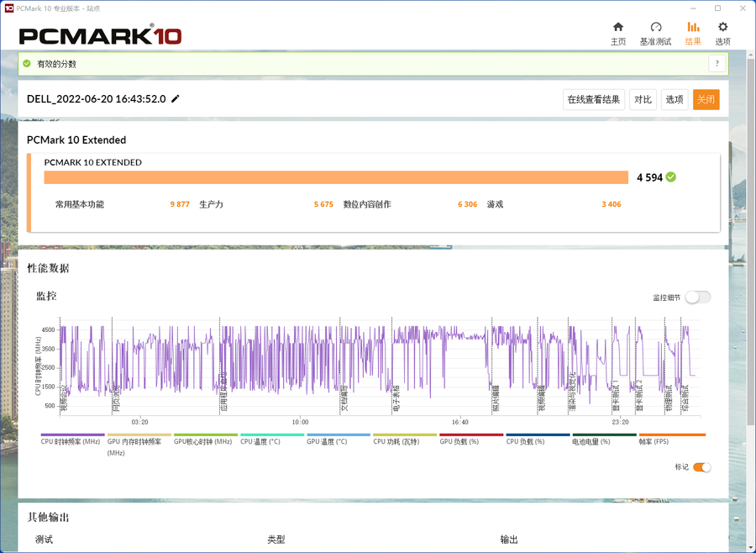Enable the 监控细节 toggle switch

[697, 298]
